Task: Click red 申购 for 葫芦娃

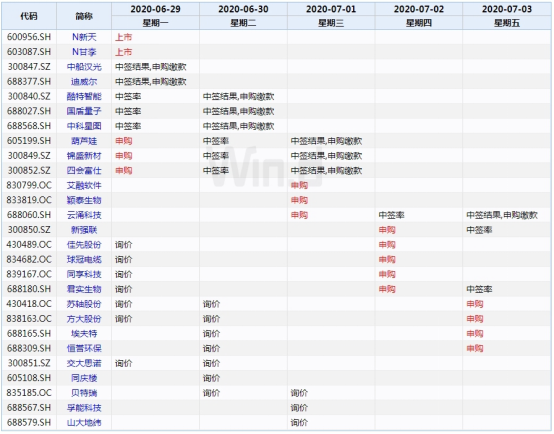Action: click(124, 141)
